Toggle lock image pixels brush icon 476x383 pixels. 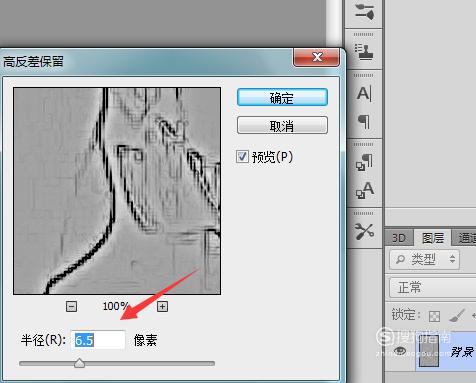click(457, 315)
